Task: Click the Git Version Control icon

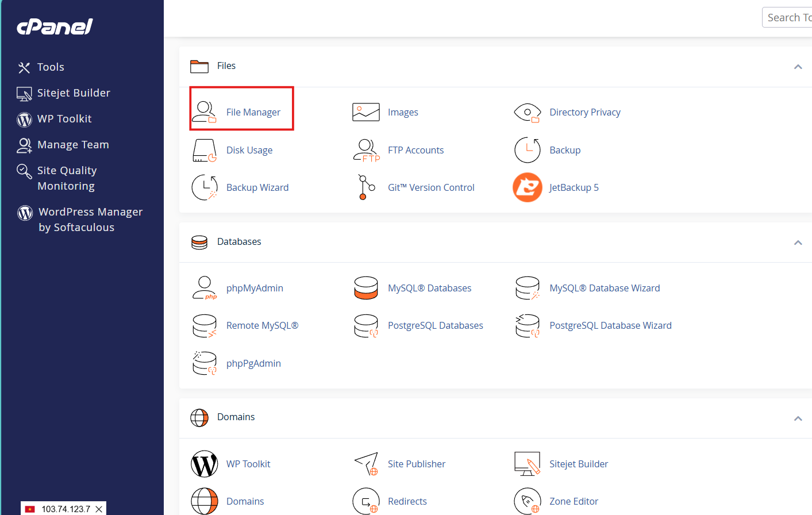Action: point(366,187)
